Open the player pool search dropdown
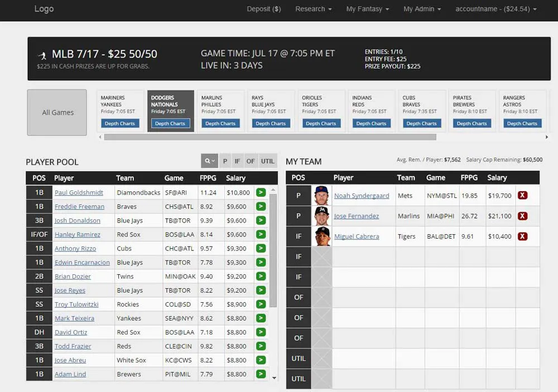This screenshot has width=558, height=392. coord(209,161)
